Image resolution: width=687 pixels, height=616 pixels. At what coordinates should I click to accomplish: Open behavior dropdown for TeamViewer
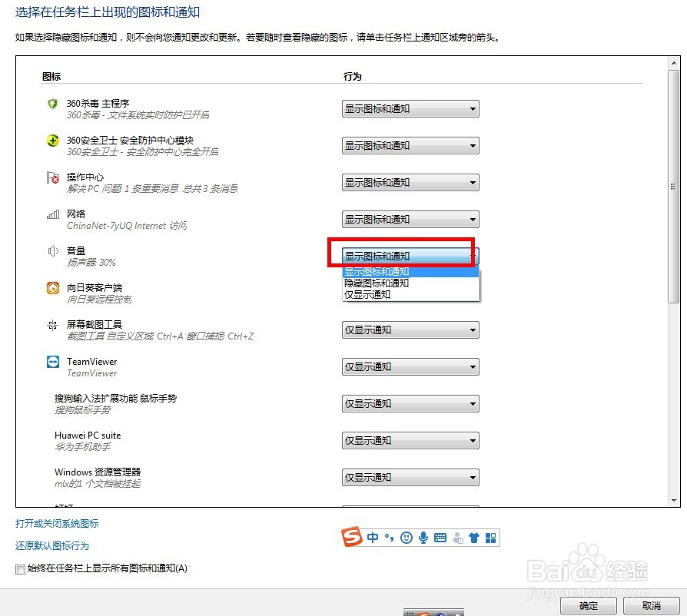pyautogui.click(x=410, y=366)
